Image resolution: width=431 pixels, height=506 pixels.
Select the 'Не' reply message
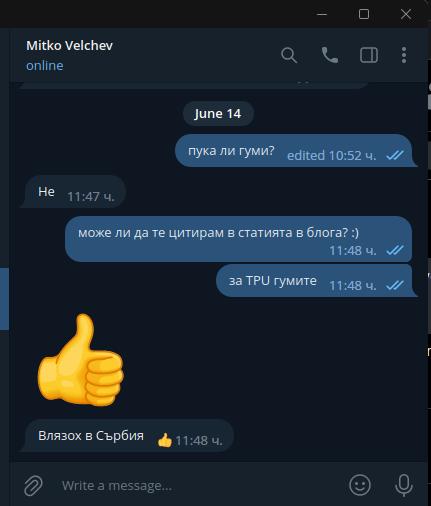tap(74, 192)
